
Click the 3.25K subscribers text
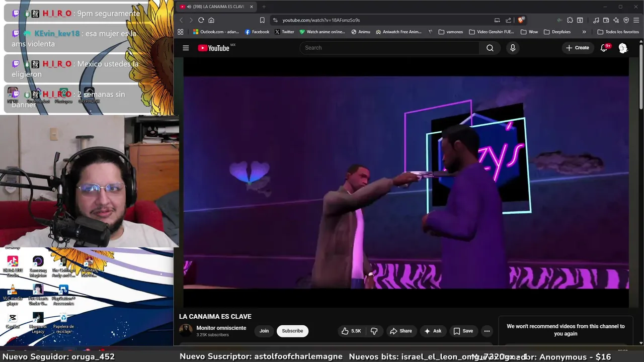(212, 335)
